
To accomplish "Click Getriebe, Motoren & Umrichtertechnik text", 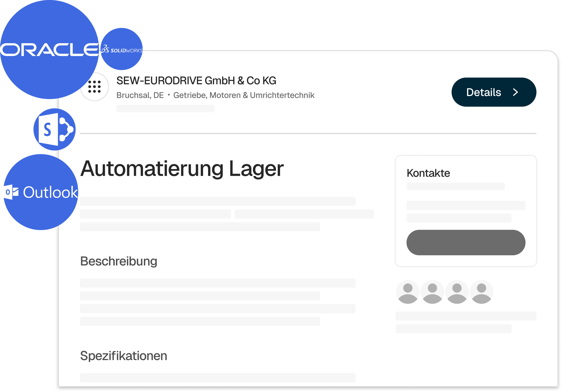I will tap(244, 95).
